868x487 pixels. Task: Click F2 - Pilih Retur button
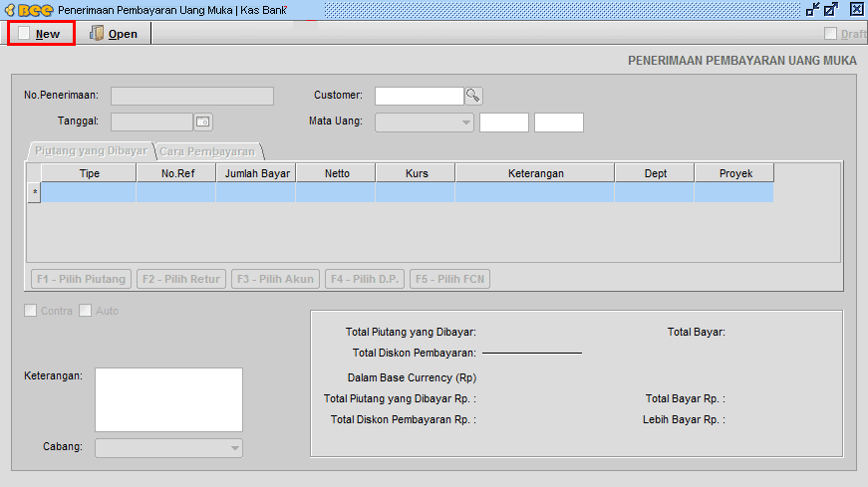[x=181, y=279]
